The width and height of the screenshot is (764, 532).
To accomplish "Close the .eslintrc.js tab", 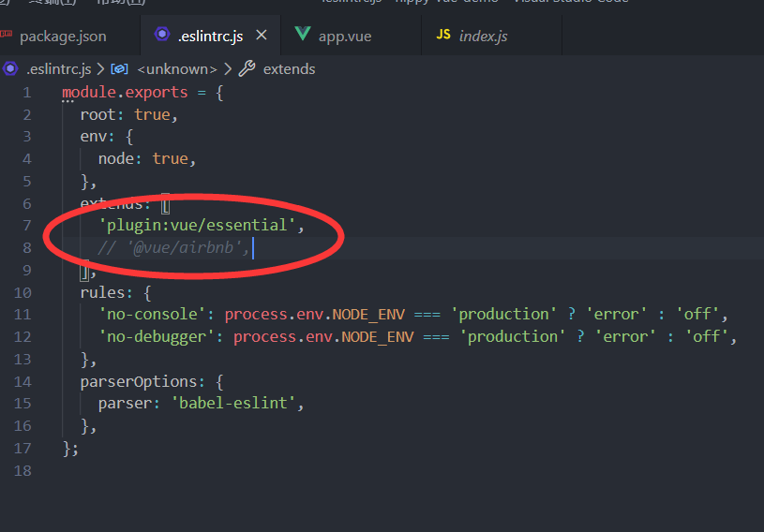I will click(262, 35).
